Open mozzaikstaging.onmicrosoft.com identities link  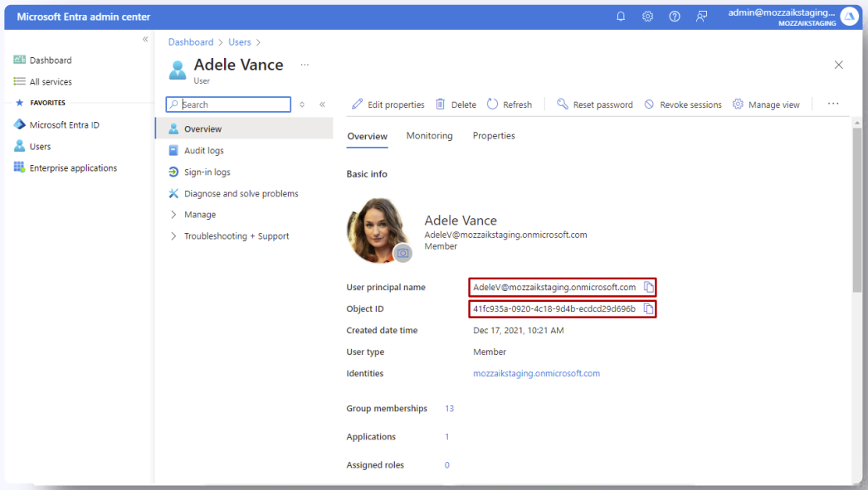pos(536,373)
